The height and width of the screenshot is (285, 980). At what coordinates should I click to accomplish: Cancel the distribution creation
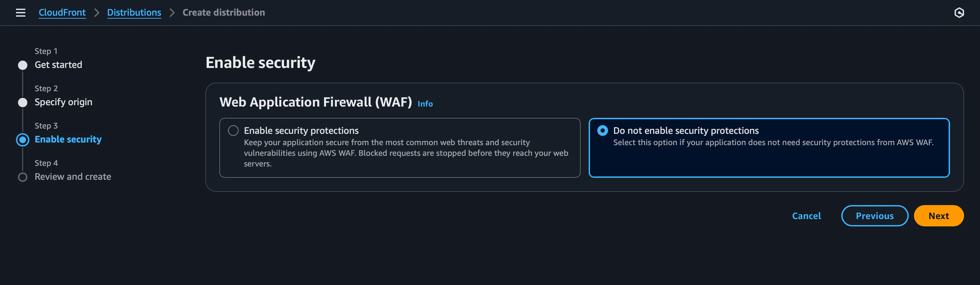[x=807, y=215]
